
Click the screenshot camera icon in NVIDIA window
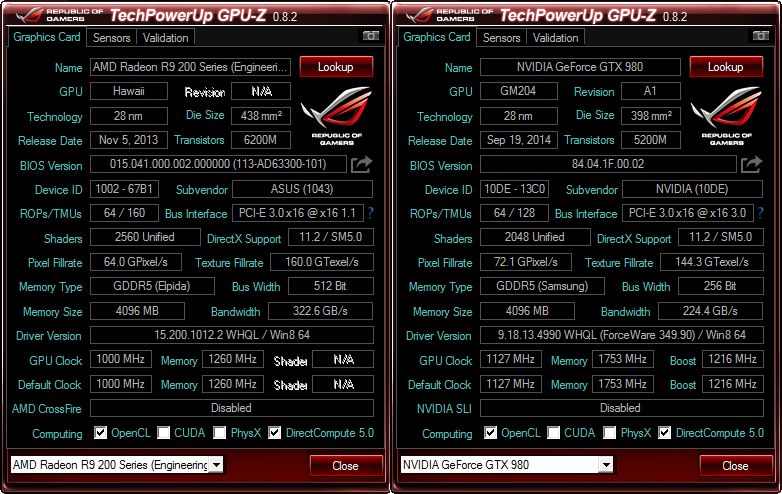(x=761, y=36)
